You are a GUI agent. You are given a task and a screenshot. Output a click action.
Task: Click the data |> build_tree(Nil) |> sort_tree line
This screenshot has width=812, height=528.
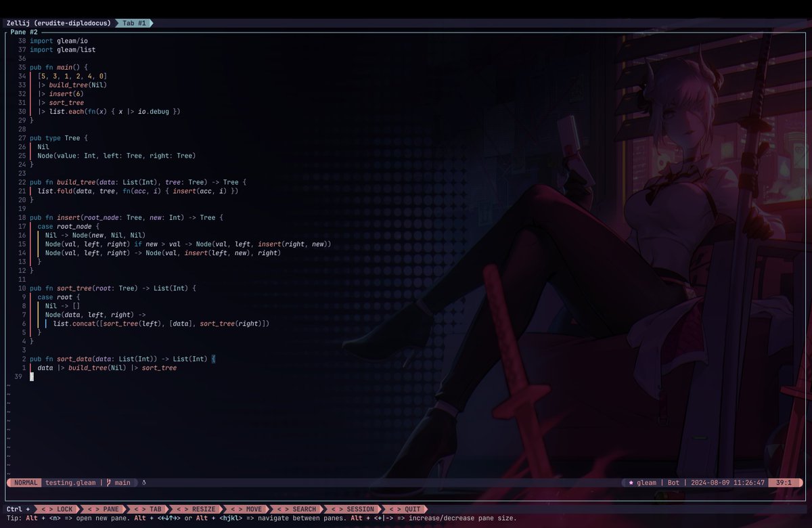(107, 368)
